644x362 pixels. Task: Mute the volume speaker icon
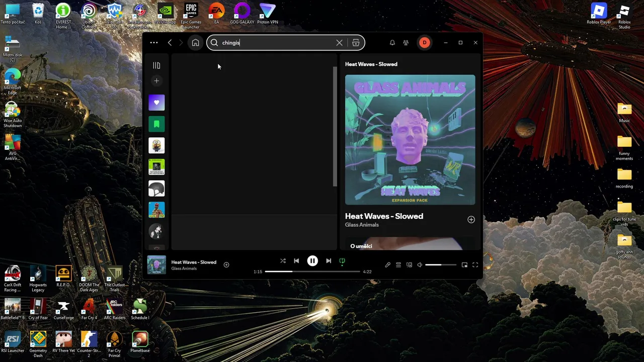pos(420,265)
